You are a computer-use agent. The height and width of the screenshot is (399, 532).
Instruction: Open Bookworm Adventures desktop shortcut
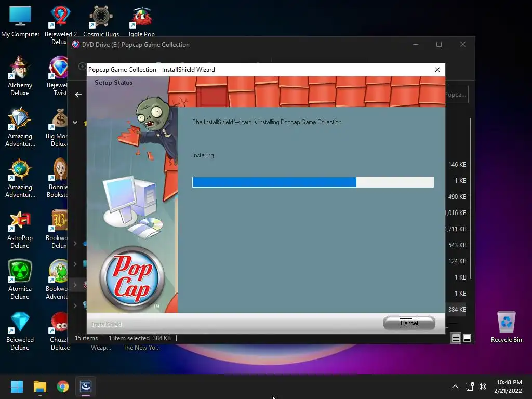(x=58, y=279)
